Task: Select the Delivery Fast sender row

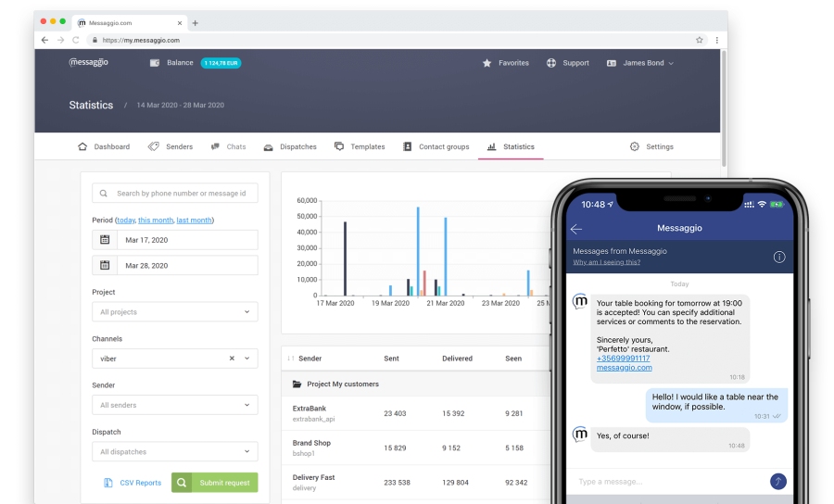Action: tap(415, 482)
